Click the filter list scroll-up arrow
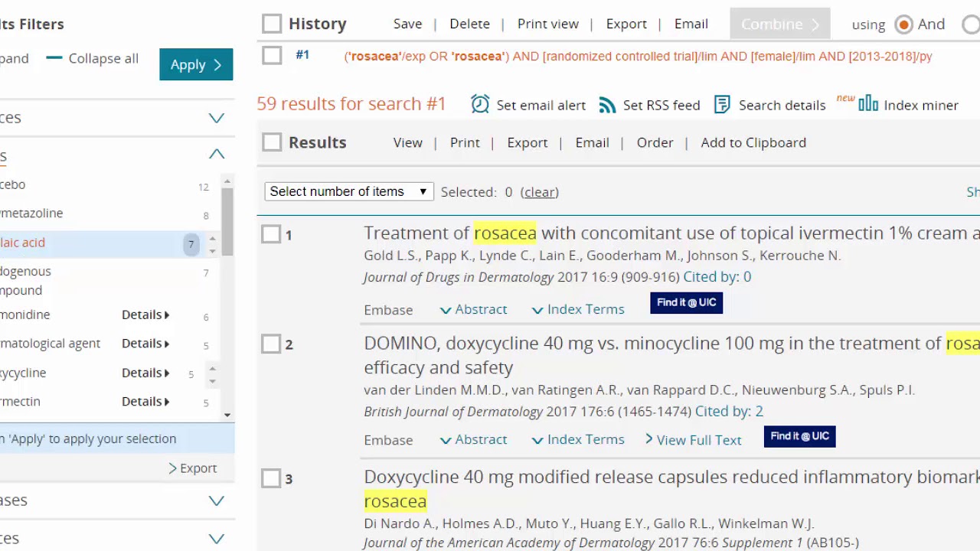The image size is (980, 551). [x=227, y=181]
